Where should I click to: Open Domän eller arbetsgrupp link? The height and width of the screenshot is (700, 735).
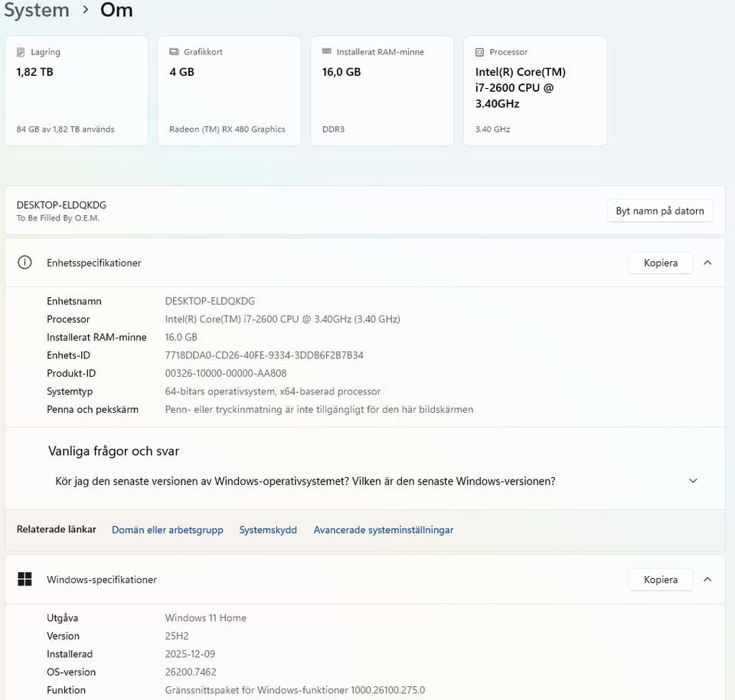click(168, 530)
